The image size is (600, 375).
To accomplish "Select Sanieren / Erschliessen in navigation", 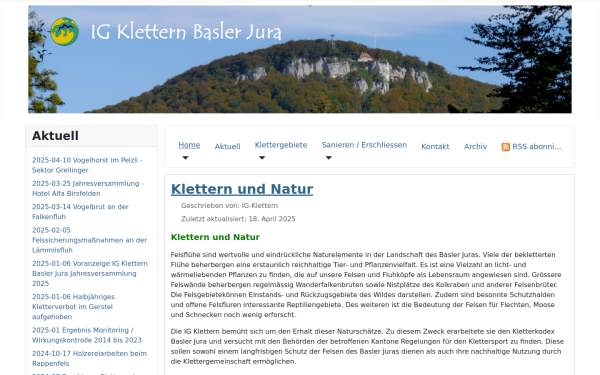I will tap(364, 145).
